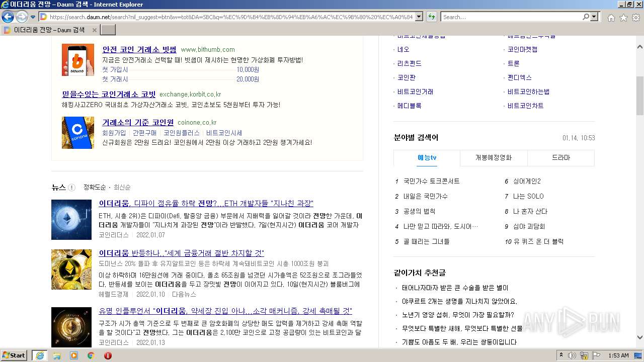Open the 디파이 점유율 하락 전망 headline
This screenshot has height=362, width=644.
206,203
